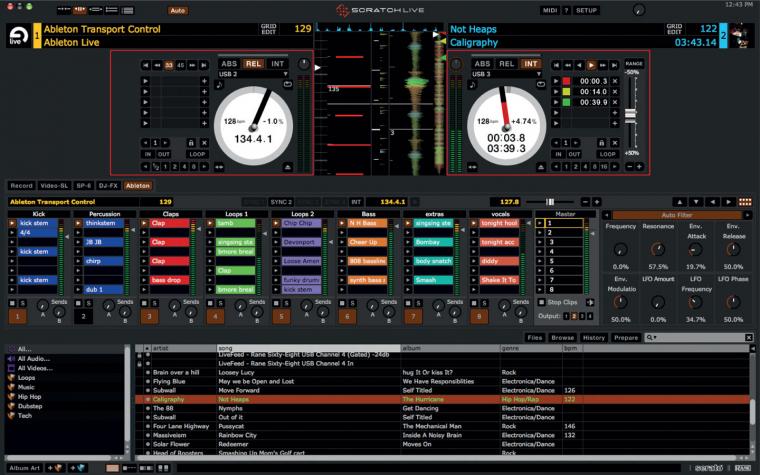Click left deck tap tempo note icon
The height and width of the screenshot is (475, 760).
pos(219,84)
